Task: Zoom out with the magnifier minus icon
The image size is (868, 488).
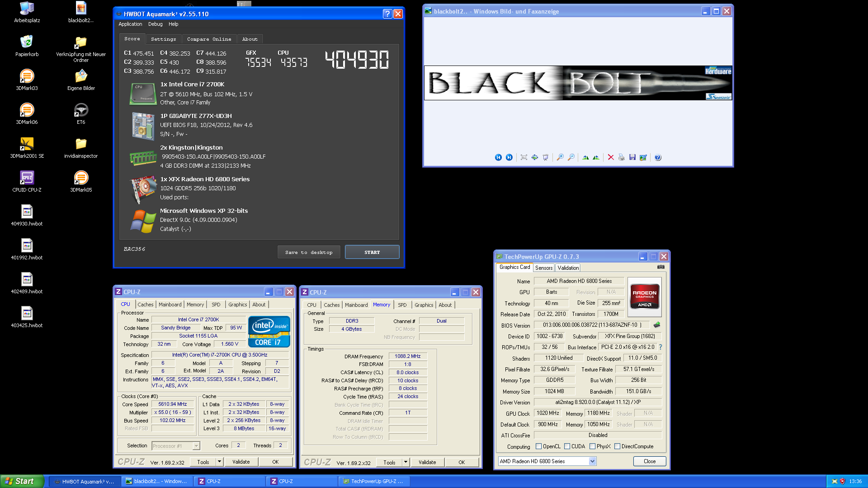Action: pyautogui.click(x=571, y=157)
